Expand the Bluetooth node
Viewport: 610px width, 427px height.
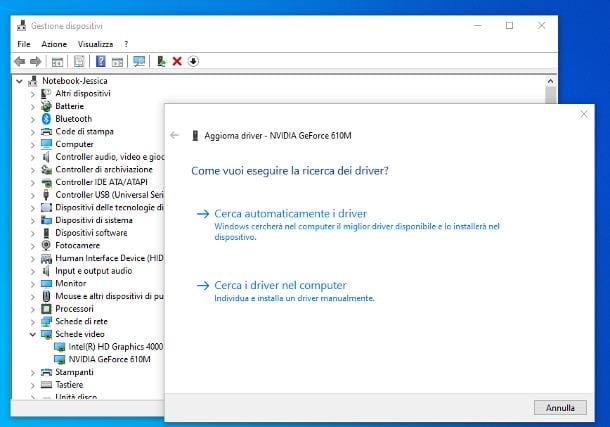tap(33, 119)
